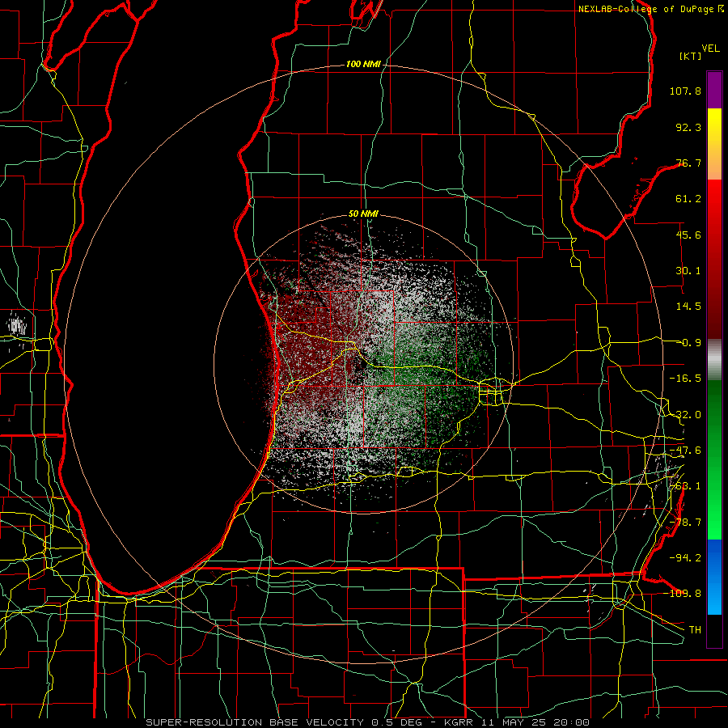Select the -47.6 scale value

click(x=685, y=451)
